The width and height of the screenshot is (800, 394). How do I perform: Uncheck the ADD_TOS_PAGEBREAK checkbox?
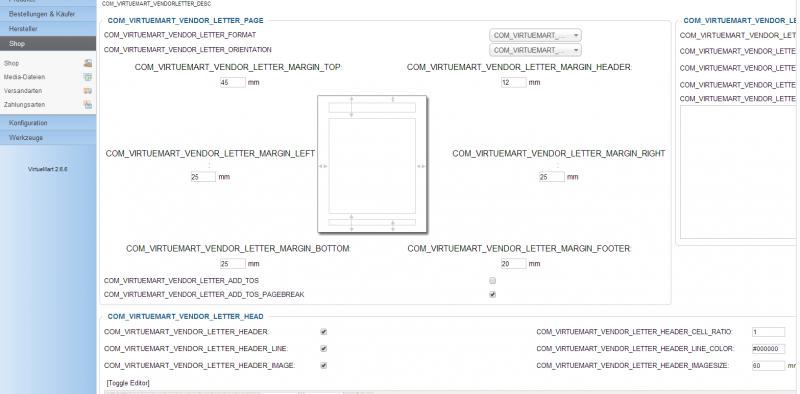pyautogui.click(x=492, y=294)
